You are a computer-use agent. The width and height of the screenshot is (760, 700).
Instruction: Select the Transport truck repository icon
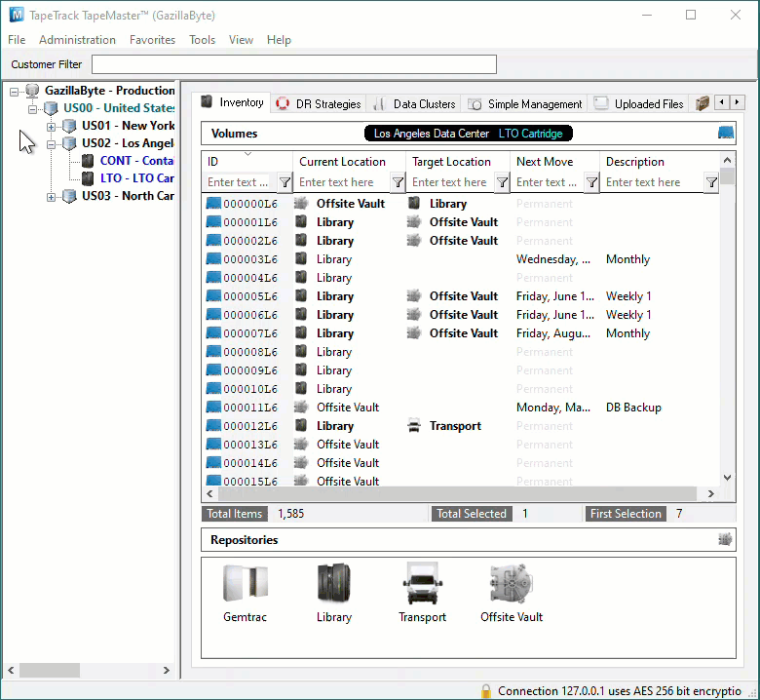(x=422, y=584)
